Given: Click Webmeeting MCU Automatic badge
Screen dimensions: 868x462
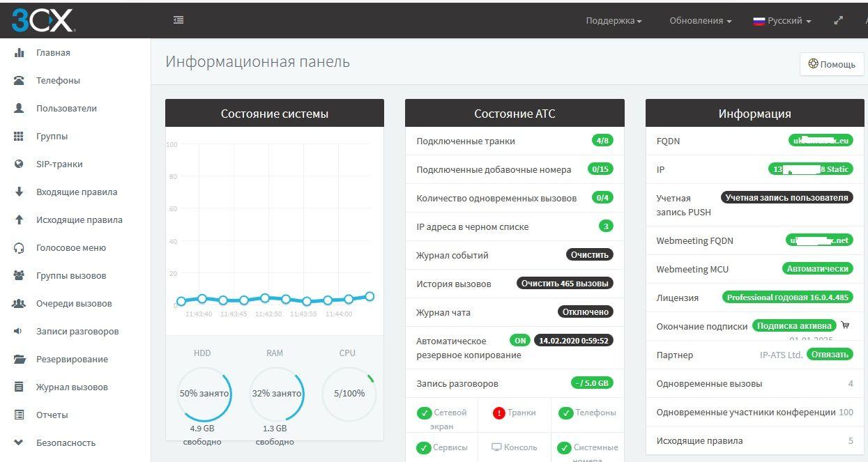Looking at the screenshot, I should [817, 269].
